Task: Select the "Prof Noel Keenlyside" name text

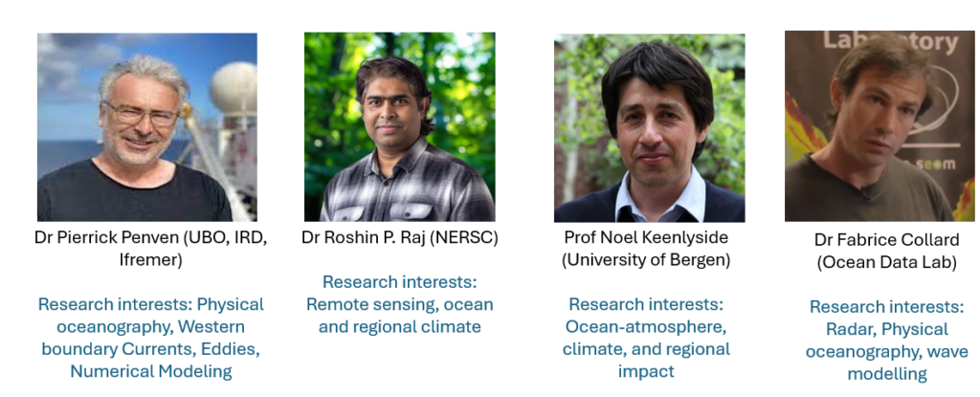Action: click(x=646, y=237)
